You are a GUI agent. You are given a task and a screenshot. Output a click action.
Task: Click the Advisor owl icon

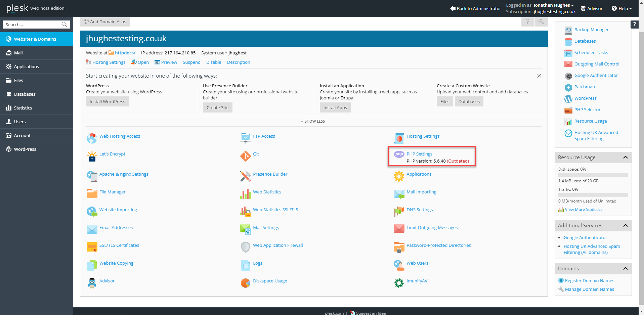[92, 283]
